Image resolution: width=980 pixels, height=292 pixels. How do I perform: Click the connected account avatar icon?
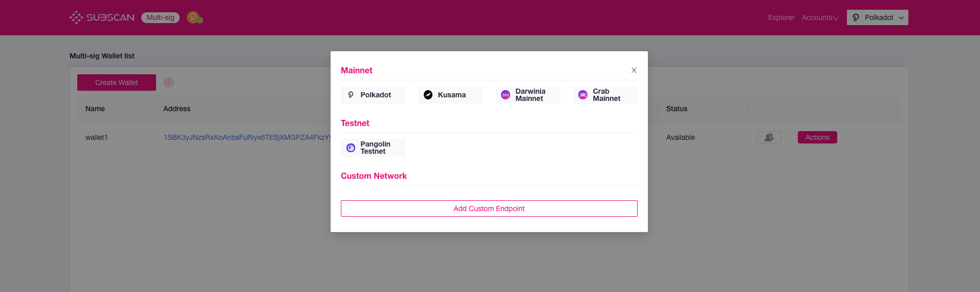click(x=194, y=17)
